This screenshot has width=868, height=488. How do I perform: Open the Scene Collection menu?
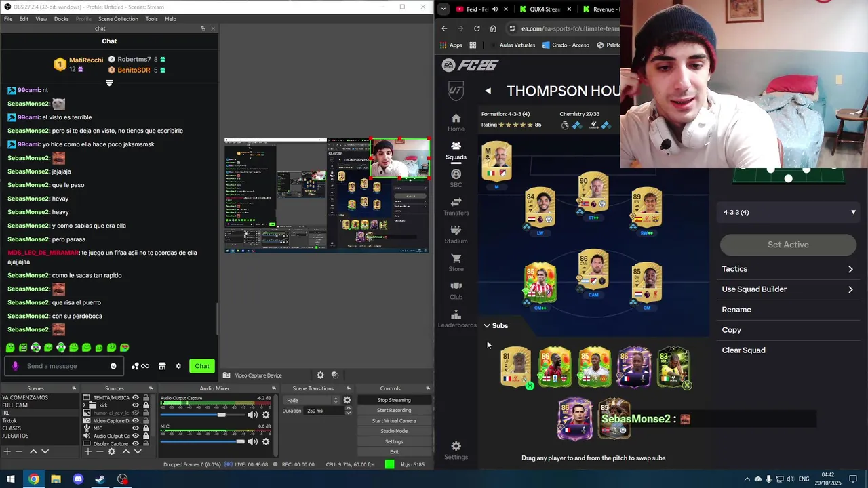118,19
